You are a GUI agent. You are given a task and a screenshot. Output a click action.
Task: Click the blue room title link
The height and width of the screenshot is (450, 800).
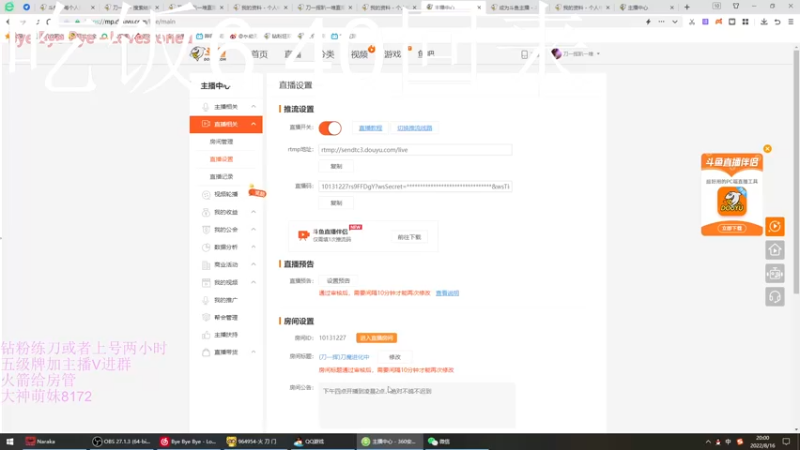tap(344, 357)
